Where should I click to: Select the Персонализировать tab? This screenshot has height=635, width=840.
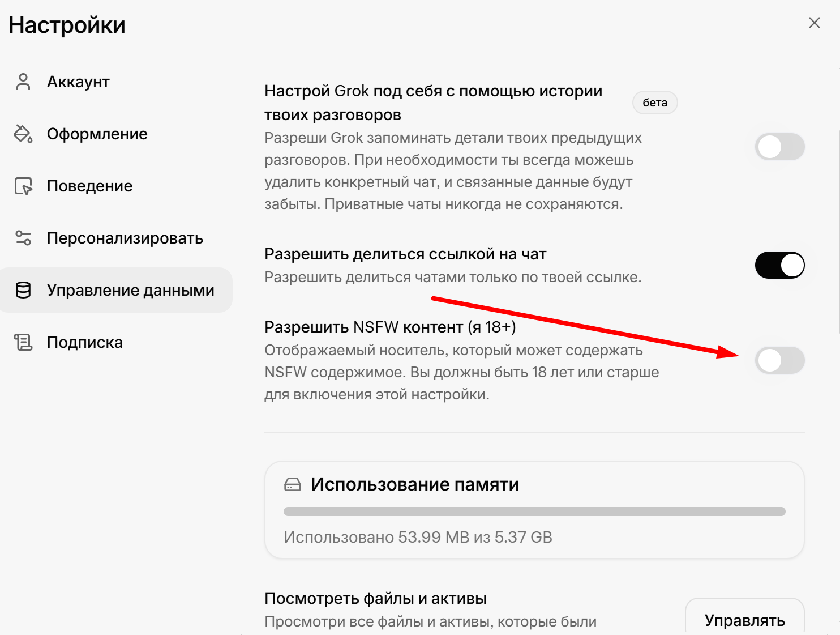(125, 238)
